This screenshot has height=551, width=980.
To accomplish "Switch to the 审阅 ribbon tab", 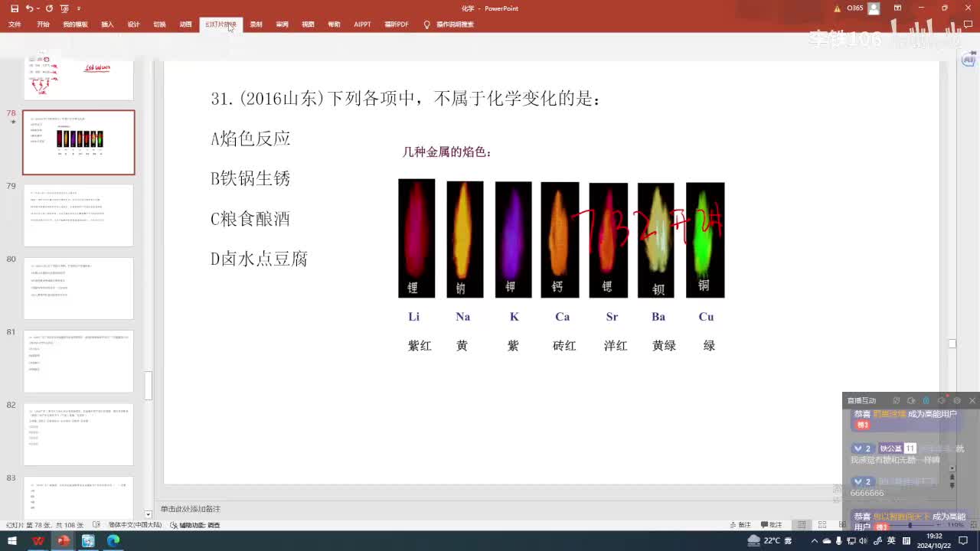I will tap(282, 24).
